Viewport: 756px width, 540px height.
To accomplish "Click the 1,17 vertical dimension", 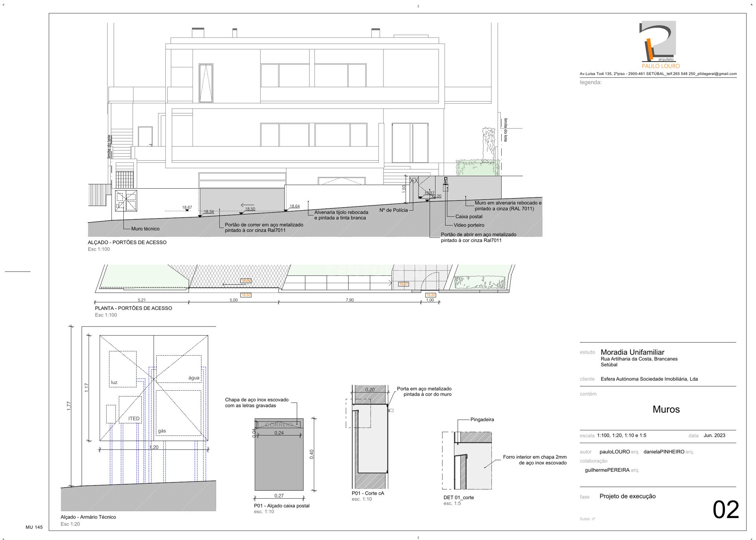I will [x=87, y=388].
